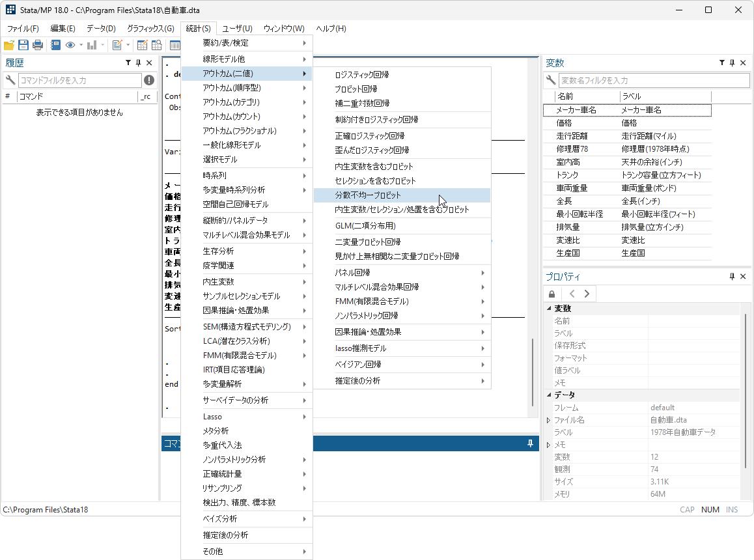Image resolution: width=754 pixels, height=560 pixels.
Task: Close the プロパティ panel
Action: [x=743, y=276]
